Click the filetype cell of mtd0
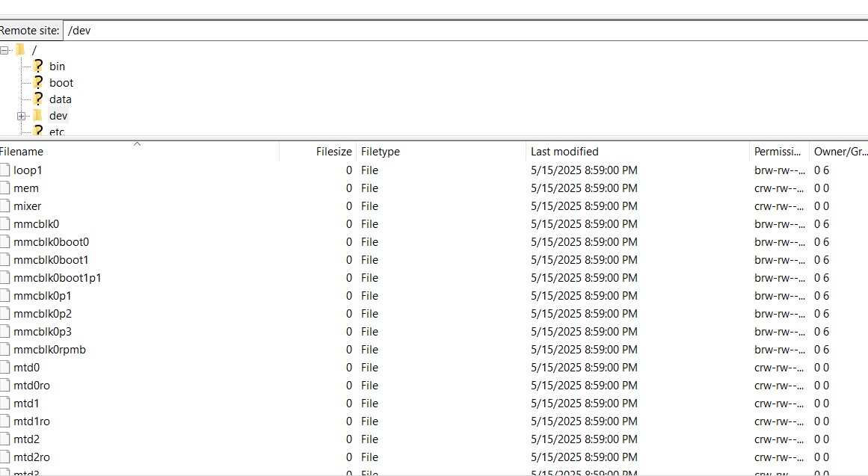 [x=370, y=368]
